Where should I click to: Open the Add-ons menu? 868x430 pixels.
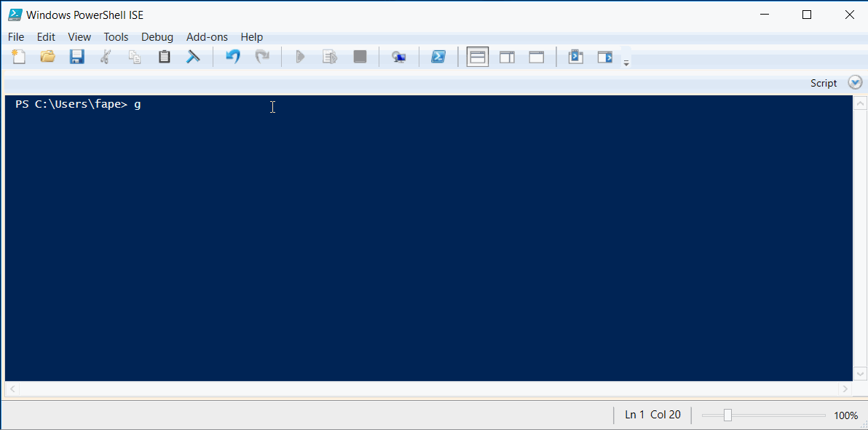[x=207, y=37]
